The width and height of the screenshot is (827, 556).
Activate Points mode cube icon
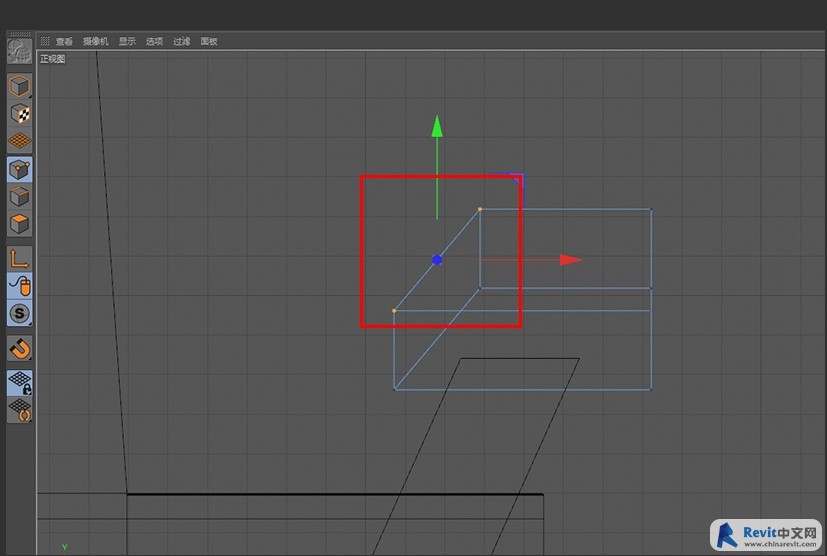pos(20,170)
